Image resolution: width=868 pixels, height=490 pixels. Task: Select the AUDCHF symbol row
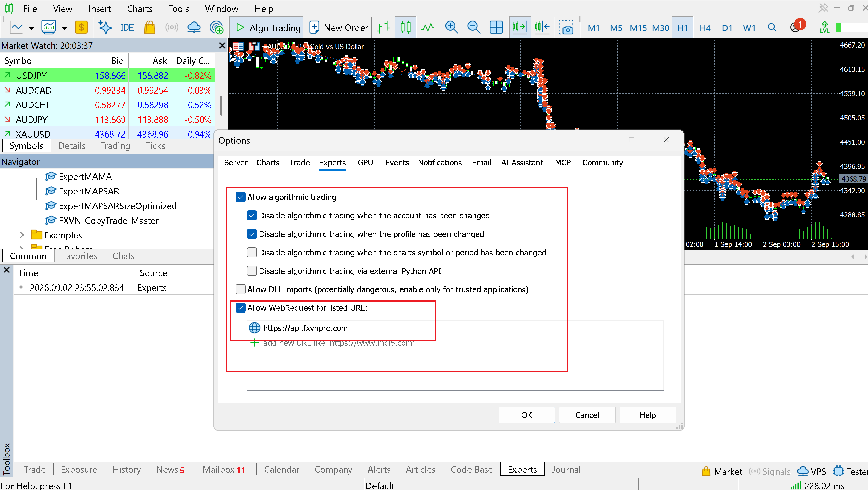[x=107, y=105]
